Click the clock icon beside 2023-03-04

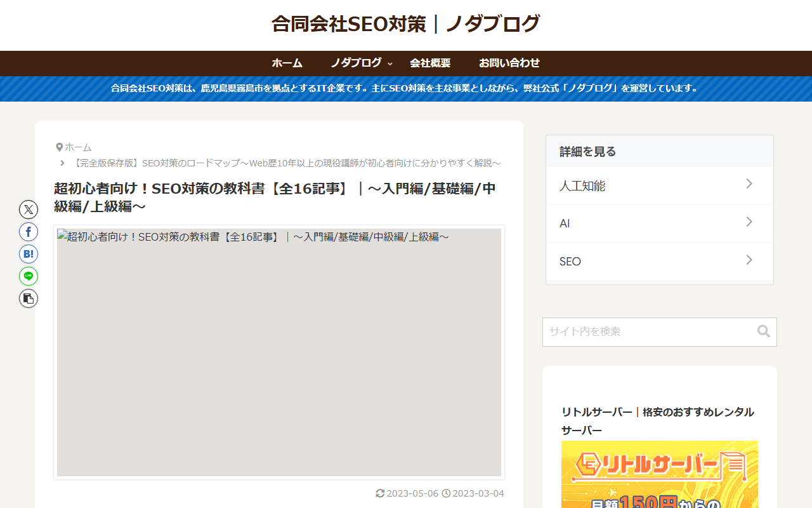tap(446, 493)
